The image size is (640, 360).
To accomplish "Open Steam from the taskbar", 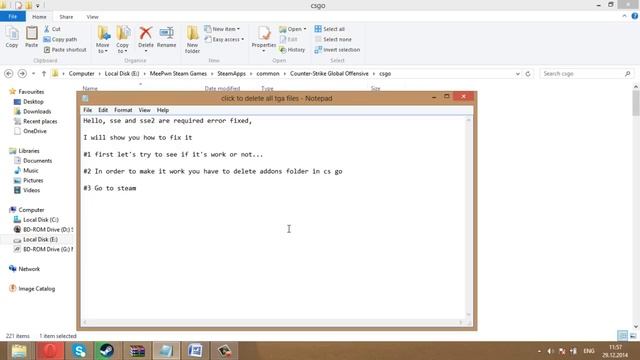I will [x=107, y=351].
